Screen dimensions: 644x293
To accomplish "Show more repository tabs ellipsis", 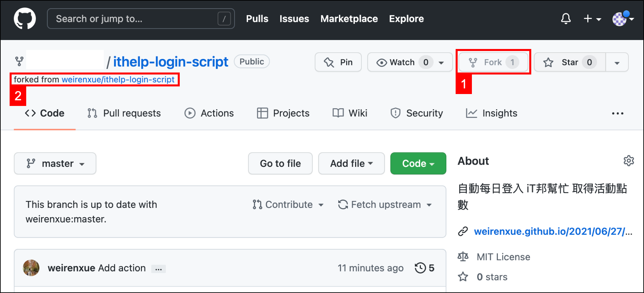I will (x=617, y=113).
